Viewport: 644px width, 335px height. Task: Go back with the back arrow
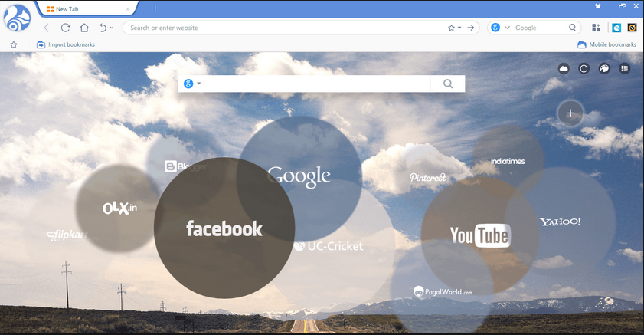(47, 28)
